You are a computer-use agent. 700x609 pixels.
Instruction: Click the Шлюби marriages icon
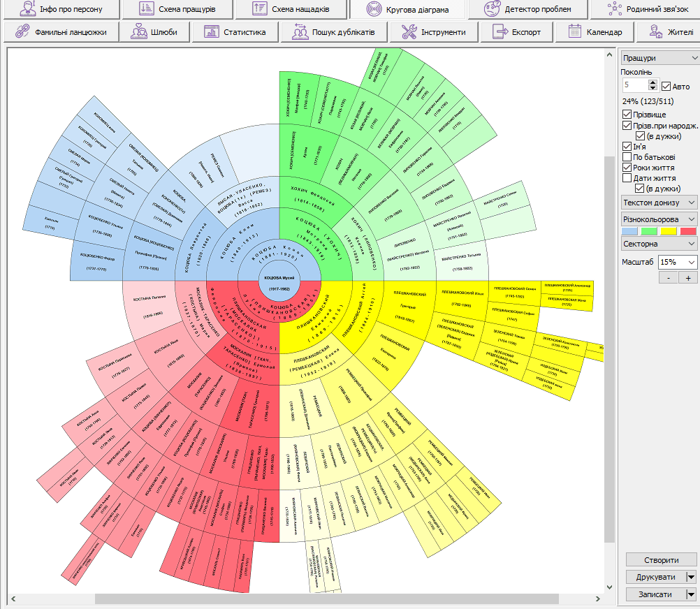138,32
